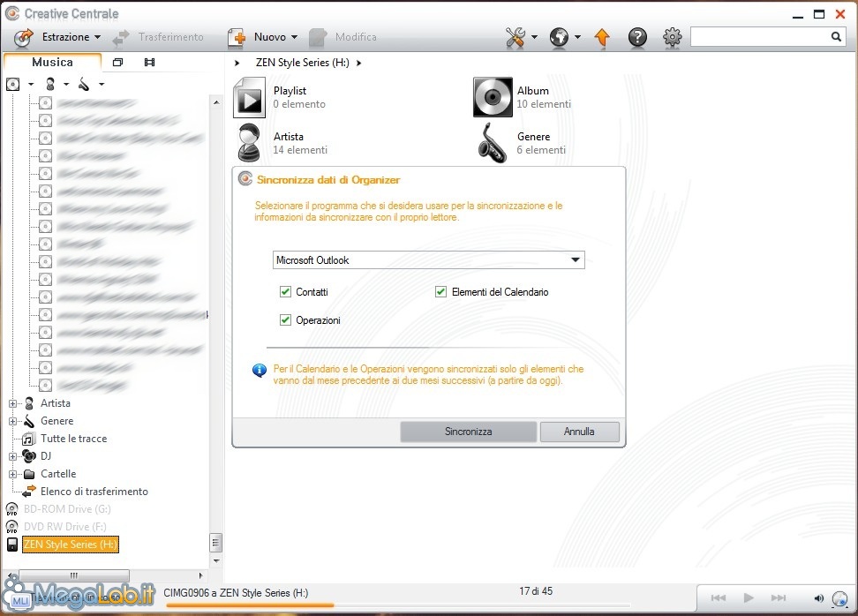The width and height of the screenshot is (858, 616).
Task: Click the Annulla button
Action: [x=579, y=432]
